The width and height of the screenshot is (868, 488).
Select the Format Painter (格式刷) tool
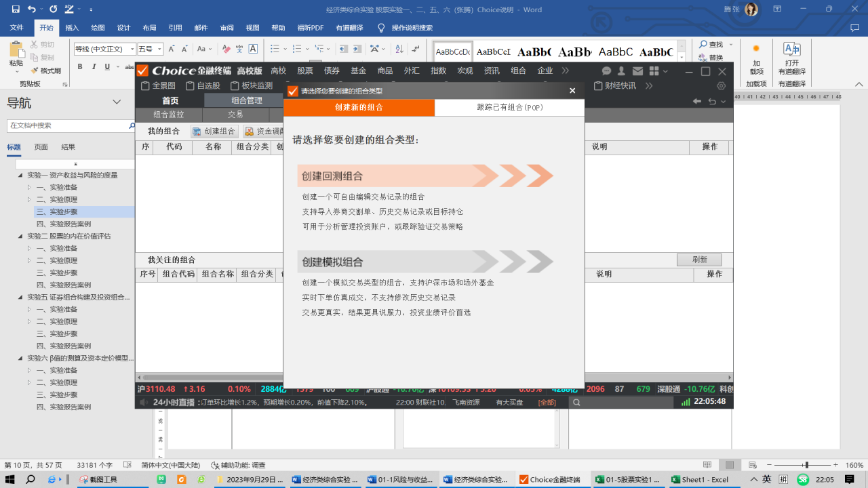click(45, 70)
